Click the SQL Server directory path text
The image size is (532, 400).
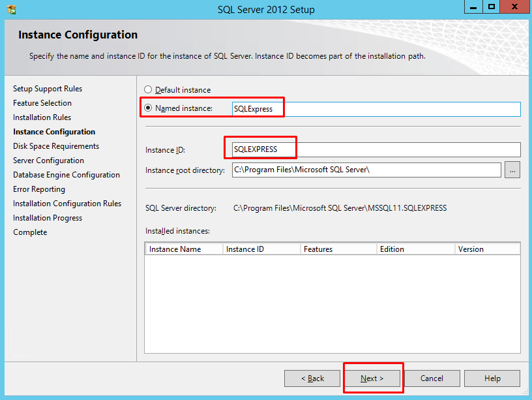tap(340, 208)
